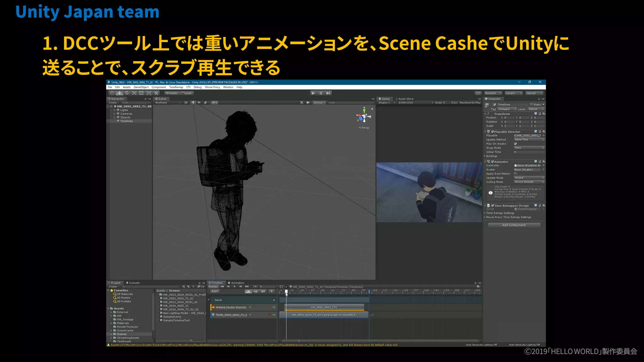
Task: Select HW_S002_0002_CT1 audio clip
Action: click(324, 307)
